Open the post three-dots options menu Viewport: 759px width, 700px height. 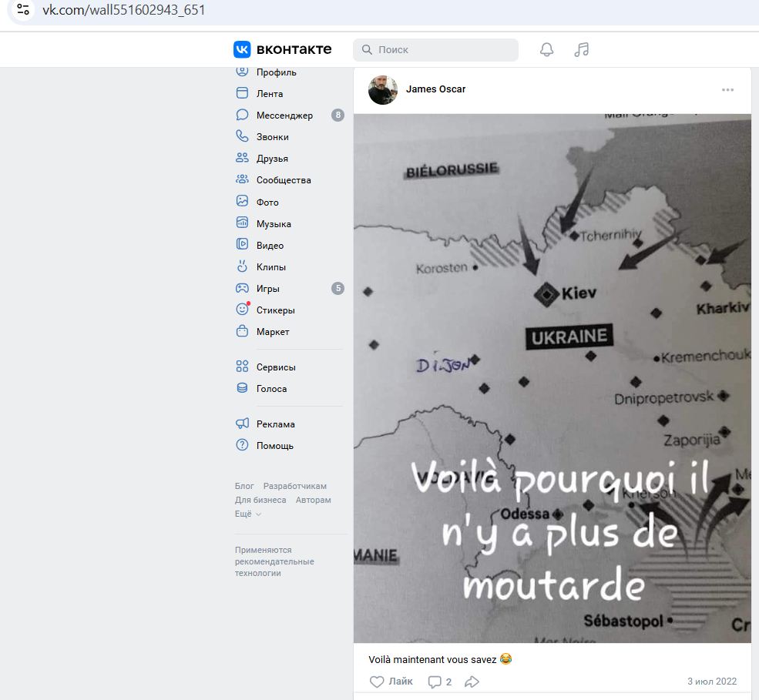click(x=727, y=90)
